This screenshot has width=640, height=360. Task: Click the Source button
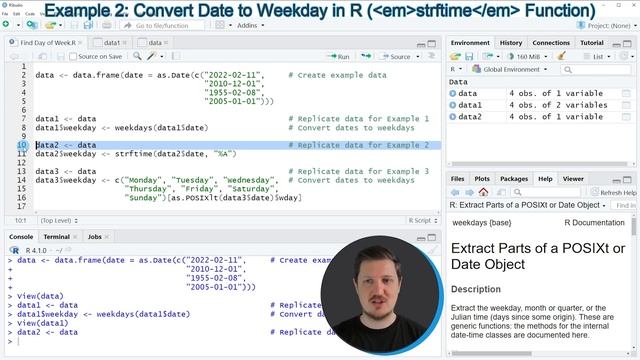coord(396,56)
